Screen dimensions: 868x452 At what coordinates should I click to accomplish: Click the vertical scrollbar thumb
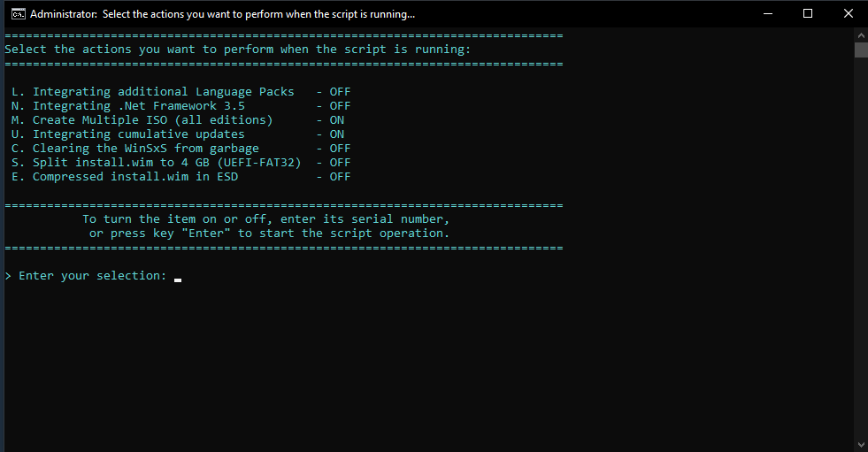(861, 50)
